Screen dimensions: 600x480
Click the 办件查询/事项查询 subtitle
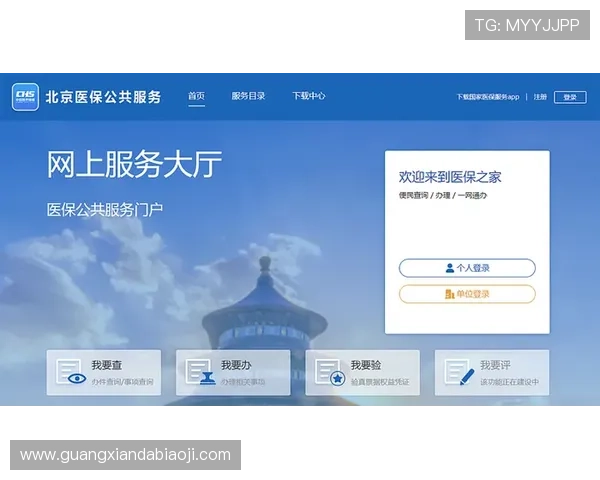(x=122, y=382)
